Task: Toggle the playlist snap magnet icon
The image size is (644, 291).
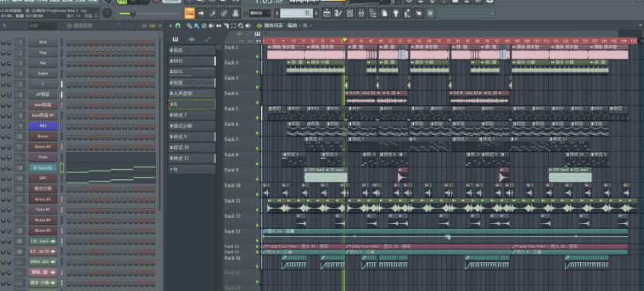Action: [x=177, y=26]
